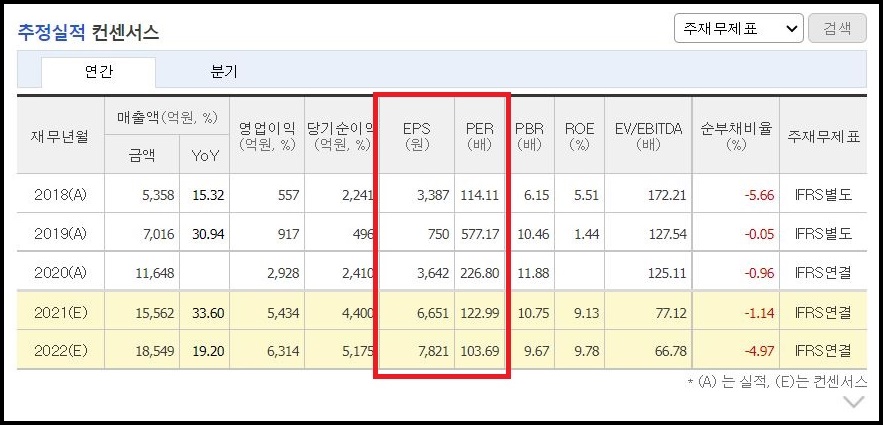Click the PBR (배) column header
The height and width of the screenshot is (425, 883).
tap(529, 137)
